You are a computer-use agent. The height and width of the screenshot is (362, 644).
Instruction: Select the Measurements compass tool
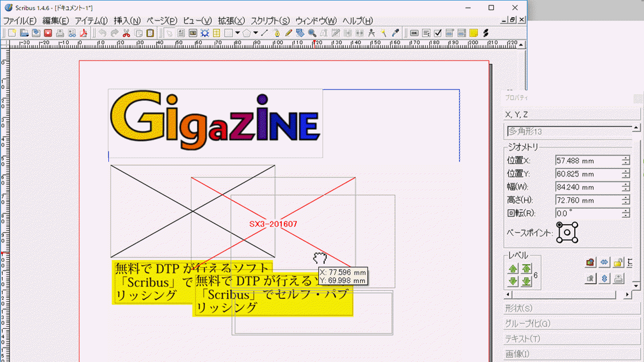tap(371, 33)
